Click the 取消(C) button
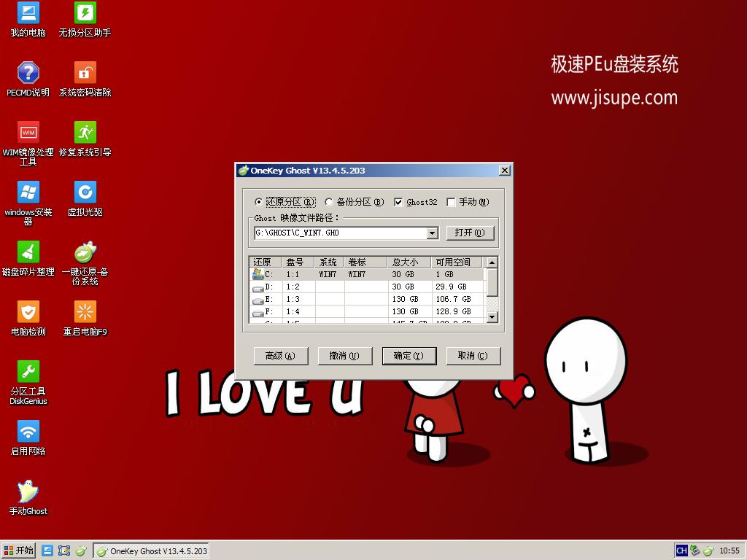Viewport: 747px width, 560px height. point(473,356)
